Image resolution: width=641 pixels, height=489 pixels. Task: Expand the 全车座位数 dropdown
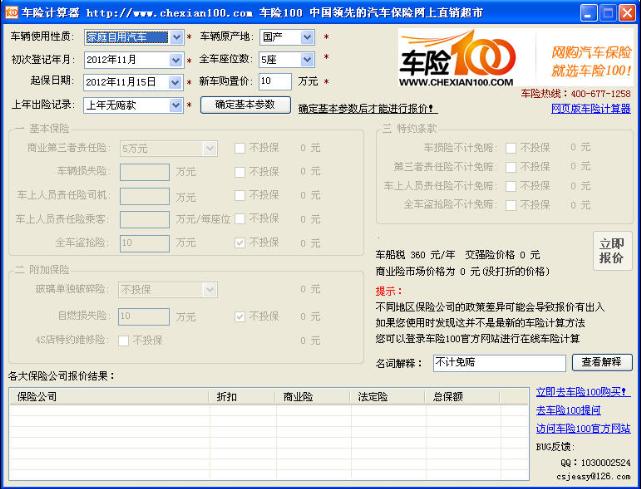307,60
